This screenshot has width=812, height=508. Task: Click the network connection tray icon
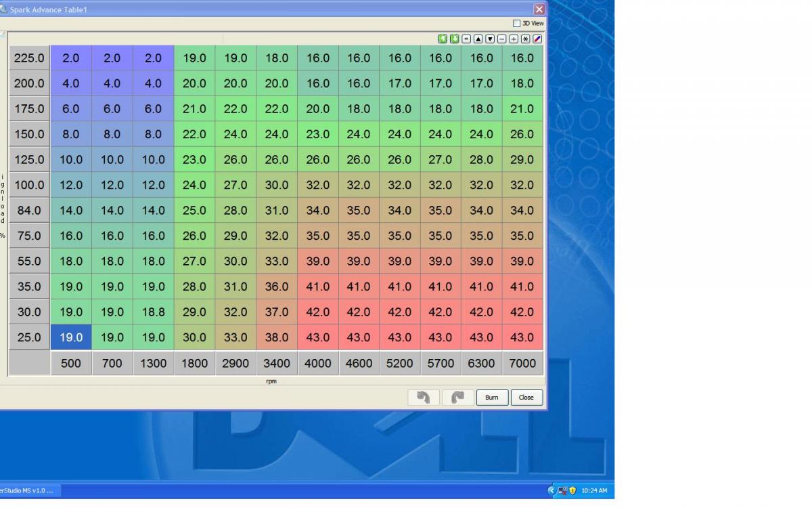tap(562, 490)
